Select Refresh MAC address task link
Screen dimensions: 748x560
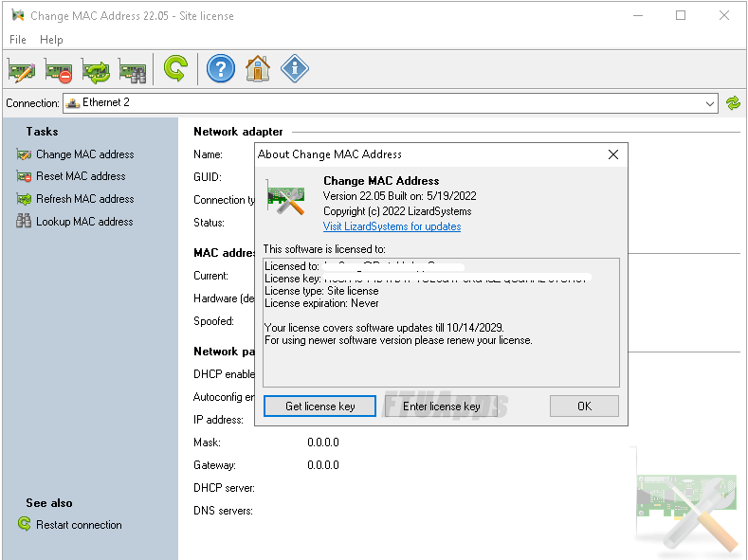85,199
